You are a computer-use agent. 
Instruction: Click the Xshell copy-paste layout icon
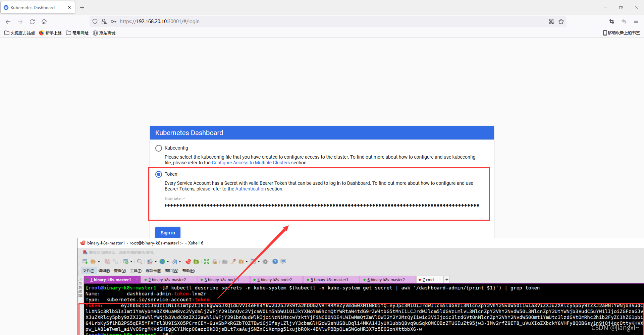coord(150,262)
